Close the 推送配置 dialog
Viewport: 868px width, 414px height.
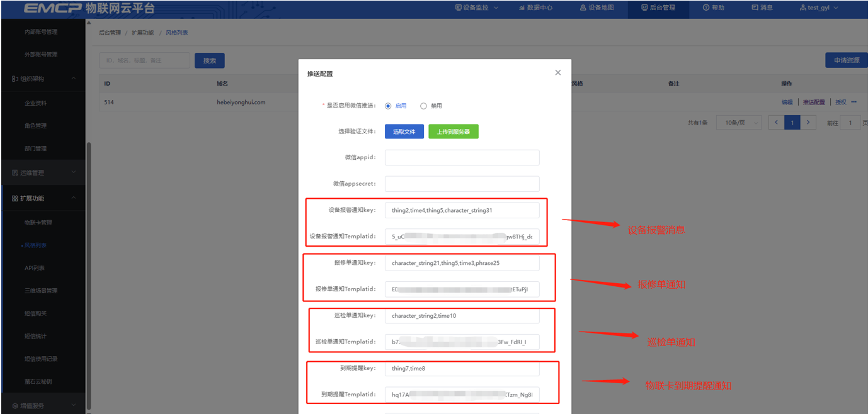pyautogui.click(x=557, y=73)
